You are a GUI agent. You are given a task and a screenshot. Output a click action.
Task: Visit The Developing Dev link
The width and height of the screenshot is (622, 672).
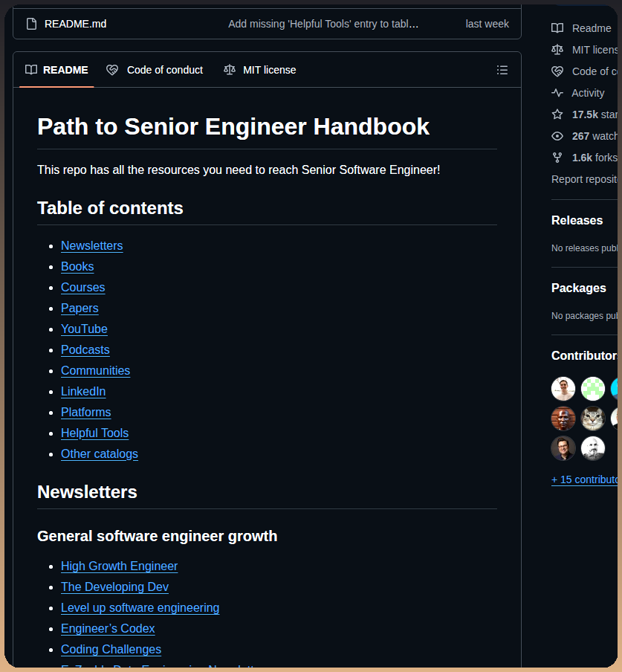pos(114,587)
